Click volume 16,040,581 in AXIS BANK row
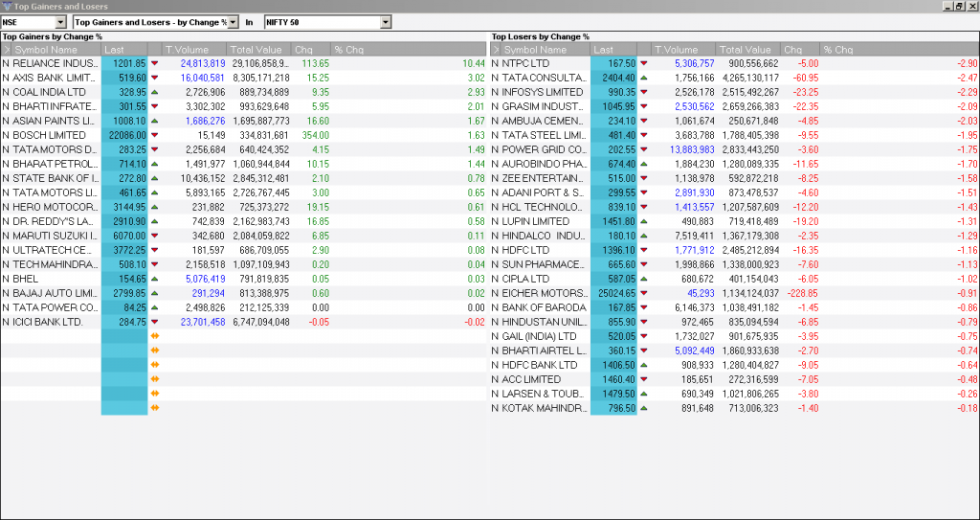The width and height of the screenshot is (980, 520). click(203, 78)
